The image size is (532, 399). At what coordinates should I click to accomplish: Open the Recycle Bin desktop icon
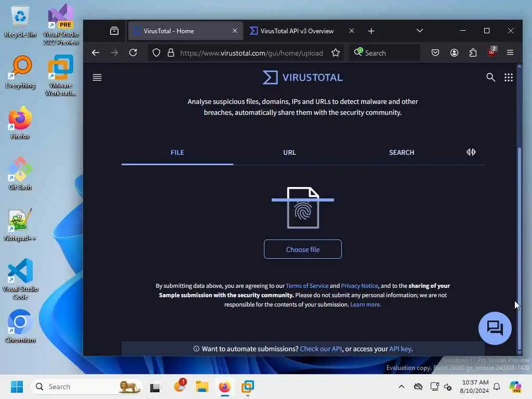point(20,22)
